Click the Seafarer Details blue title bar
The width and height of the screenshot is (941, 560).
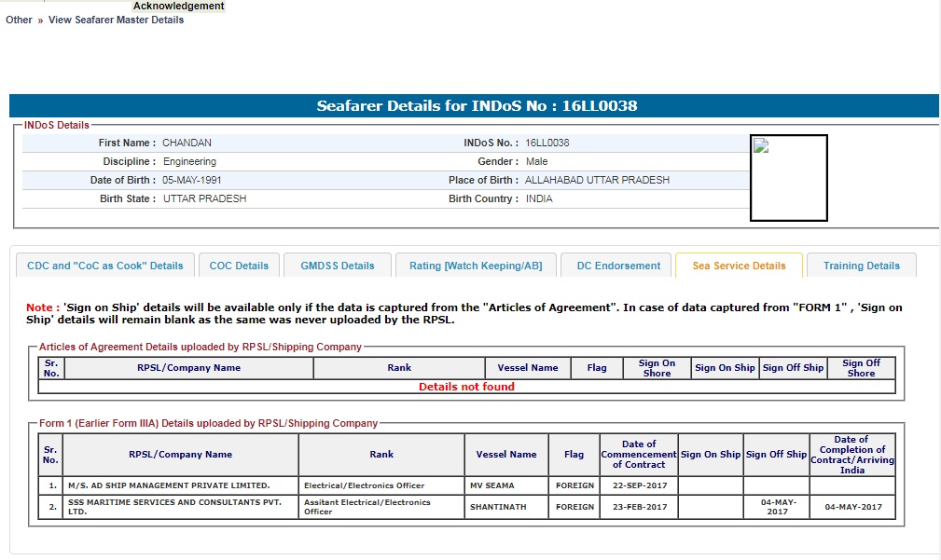(x=474, y=105)
